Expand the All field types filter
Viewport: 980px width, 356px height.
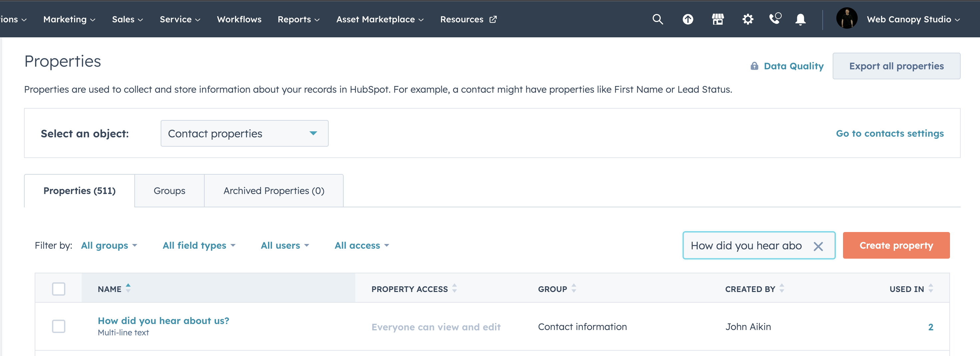click(x=199, y=245)
